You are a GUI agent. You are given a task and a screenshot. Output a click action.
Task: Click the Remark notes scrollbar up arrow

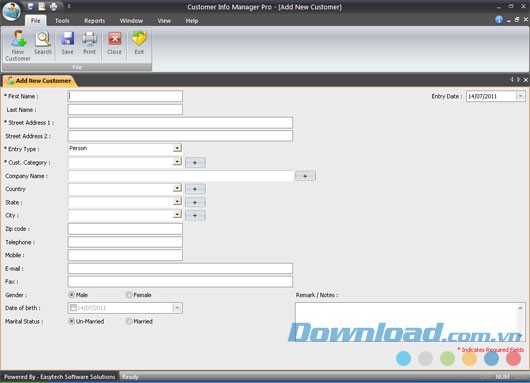tap(521, 308)
